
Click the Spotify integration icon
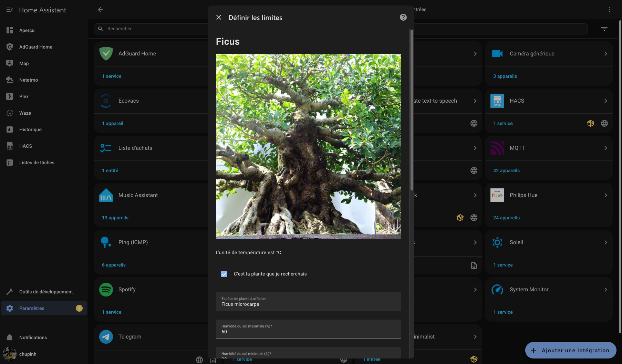point(106,290)
